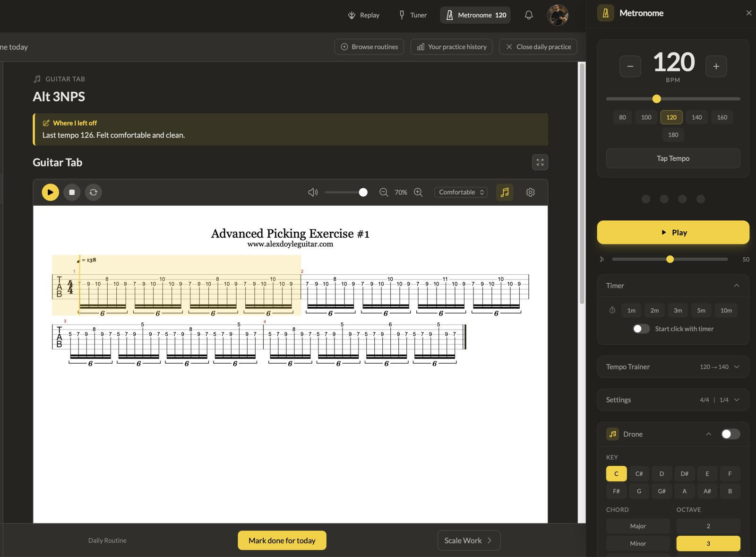Viewport: 756px width, 557px height.
Task: Increase BPM with plus button
Action: [x=716, y=66]
